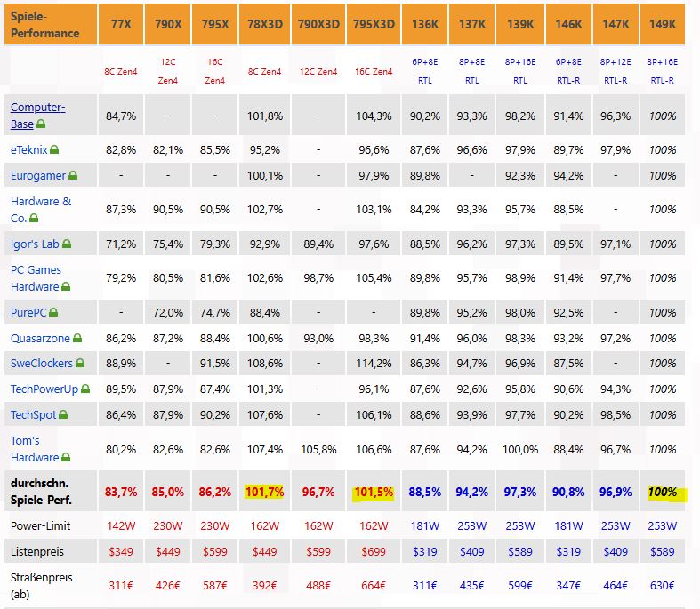Open the TechPowerUp source link
The image size is (700, 609).
point(44,389)
